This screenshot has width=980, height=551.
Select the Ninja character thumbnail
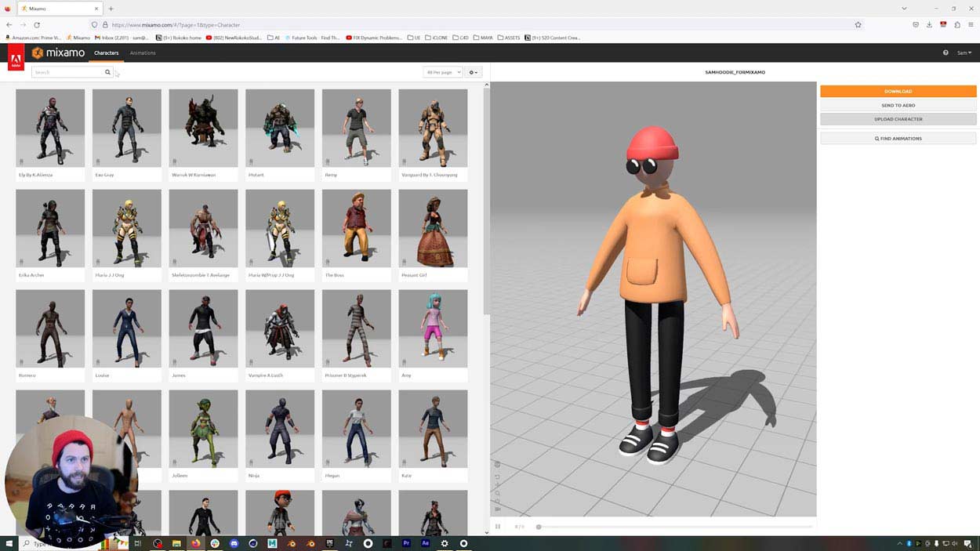[x=280, y=429]
